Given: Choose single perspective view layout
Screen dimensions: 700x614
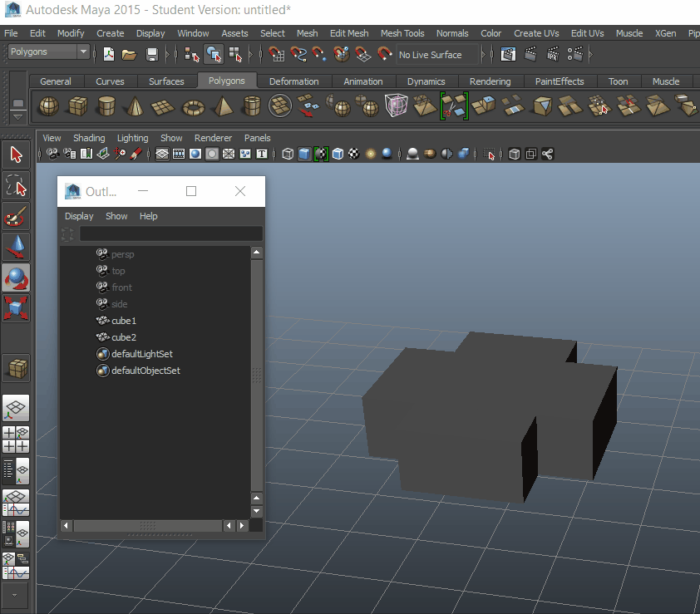Looking at the screenshot, I should point(16,408).
